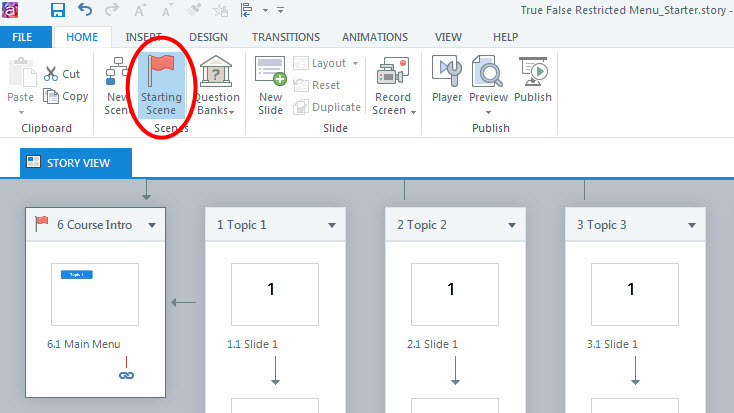Click the 2.1 Slide 1 label
Screen dimensions: 734x413
coord(432,344)
